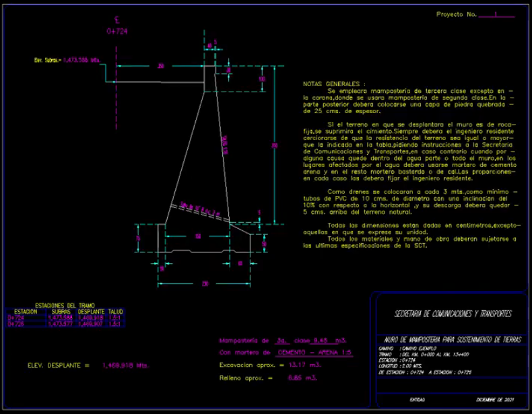Click the 'Relleno aprox. =' label
The width and height of the screenshot is (532, 414).
point(246,378)
